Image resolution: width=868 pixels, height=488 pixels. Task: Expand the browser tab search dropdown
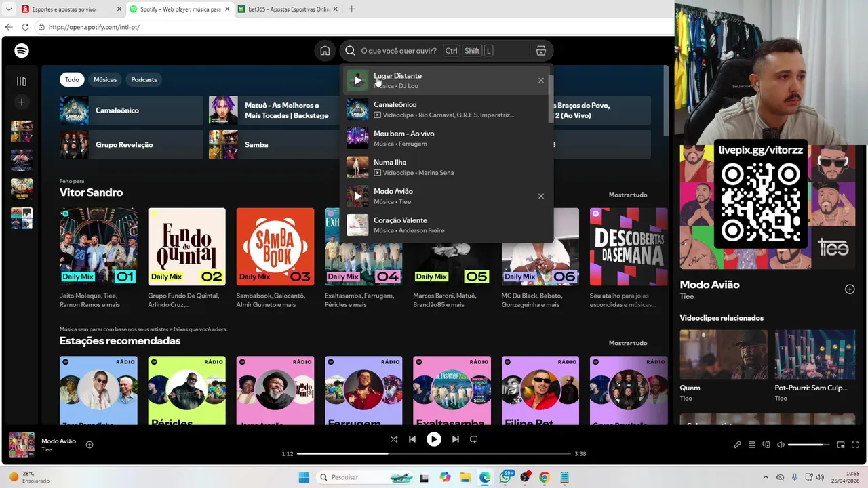(x=9, y=9)
